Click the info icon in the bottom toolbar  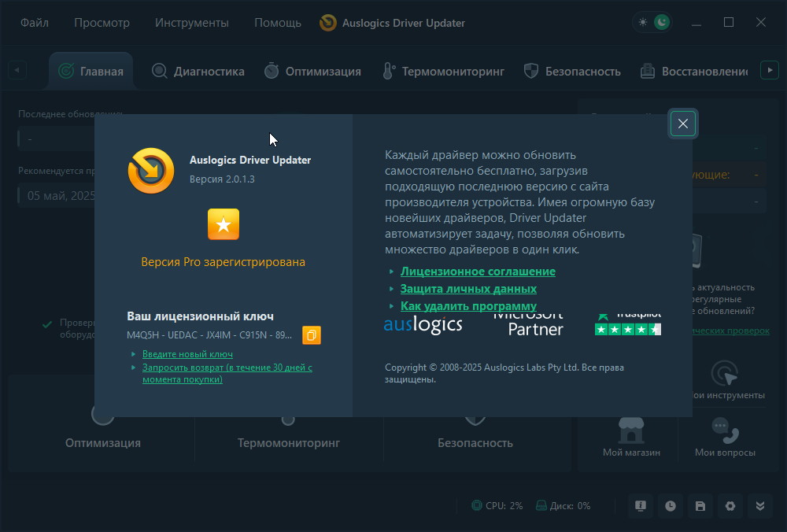point(641,506)
